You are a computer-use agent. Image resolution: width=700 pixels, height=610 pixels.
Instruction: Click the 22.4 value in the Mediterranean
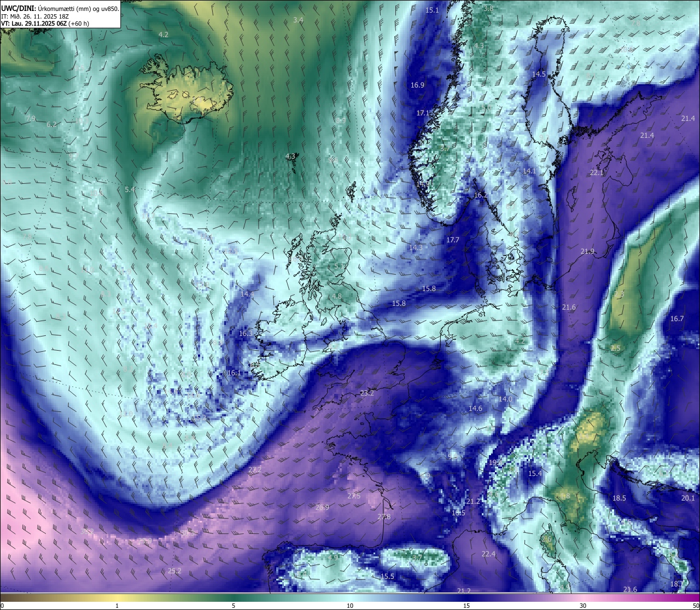point(488,554)
